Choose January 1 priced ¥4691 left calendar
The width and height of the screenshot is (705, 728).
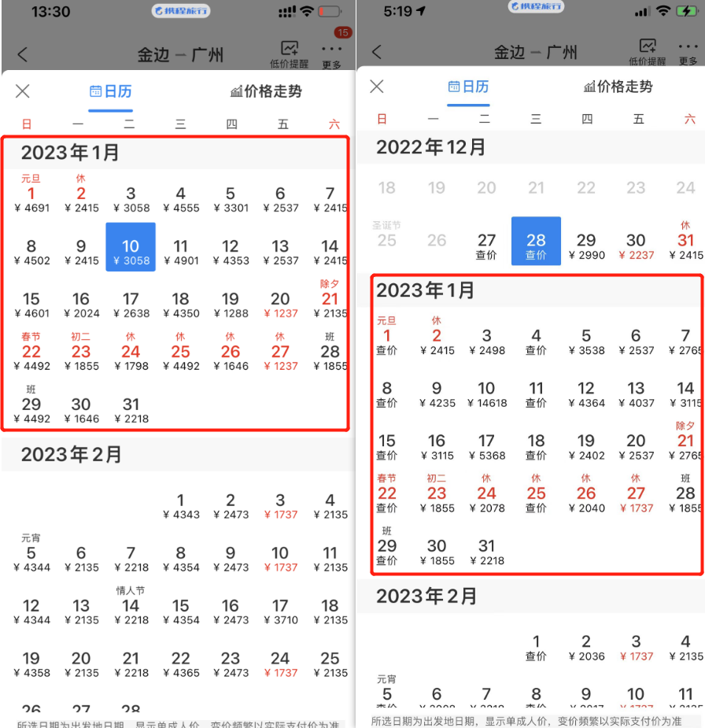pyautogui.click(x=31, y=194)
